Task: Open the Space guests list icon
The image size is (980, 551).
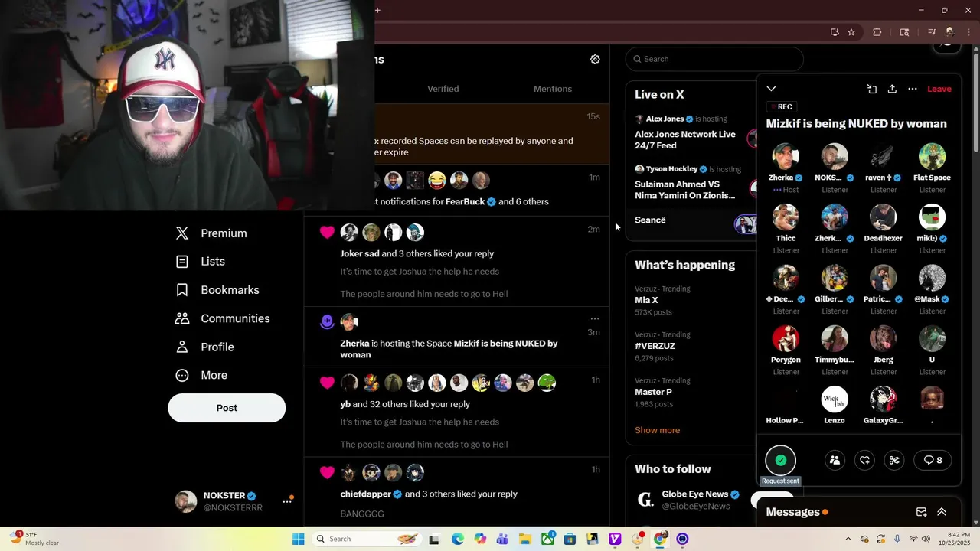Action: click(x=835, y=460)
